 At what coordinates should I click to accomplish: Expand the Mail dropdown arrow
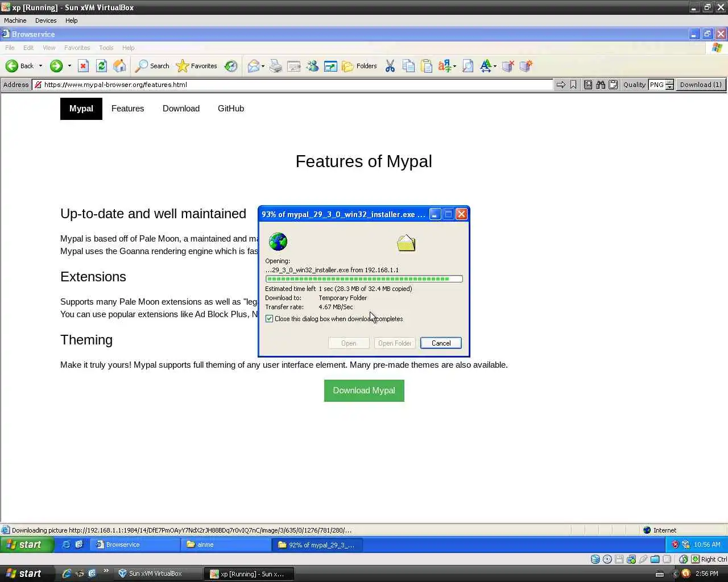(x=263, y=66)
